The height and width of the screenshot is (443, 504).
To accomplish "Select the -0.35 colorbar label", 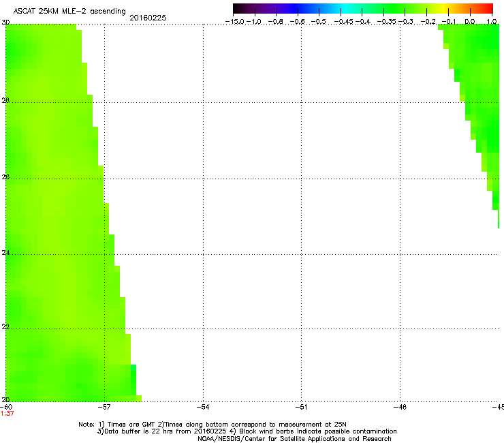I will [386, 22].
